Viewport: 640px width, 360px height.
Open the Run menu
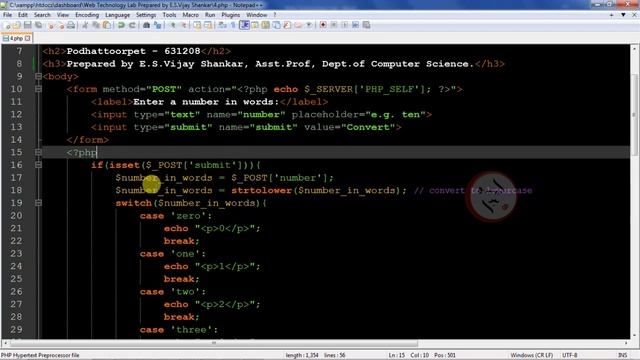pyautogui.click(x=210, y=15)
